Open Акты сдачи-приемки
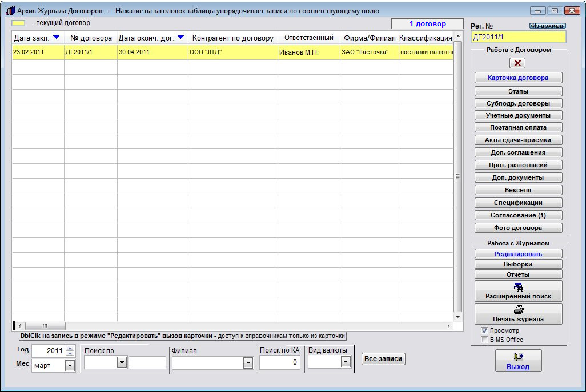Image resolution: width=586 pixels, height=392 pixels. click(519, 140)
